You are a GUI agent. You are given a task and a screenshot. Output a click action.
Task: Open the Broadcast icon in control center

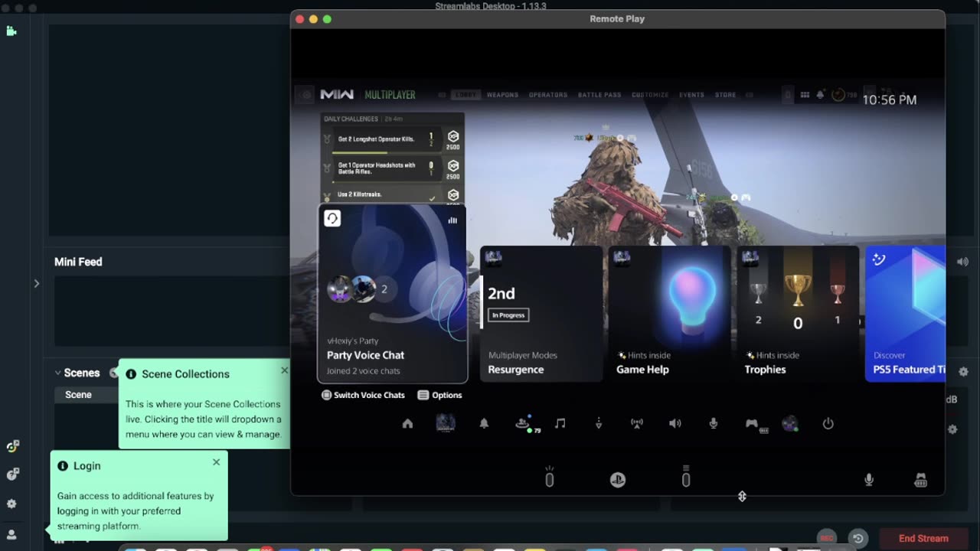[637, 424]
